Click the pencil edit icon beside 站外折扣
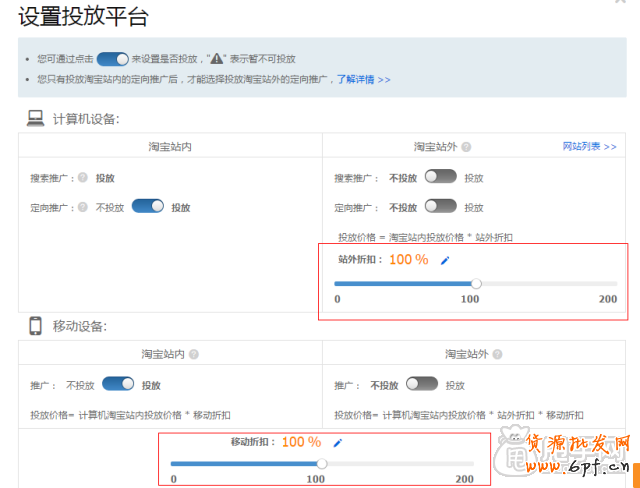The width and height of the screenshot is (640, 488). click(x=445, y=260)
